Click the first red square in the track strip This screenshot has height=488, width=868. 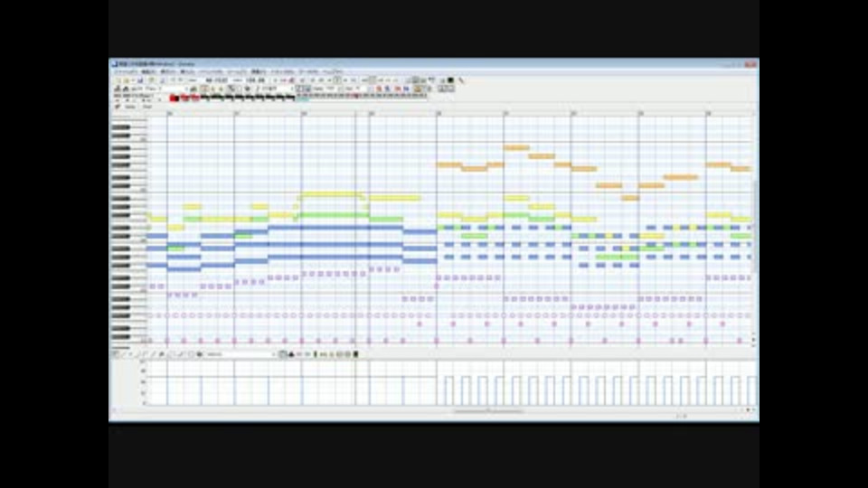pos(174,98)
